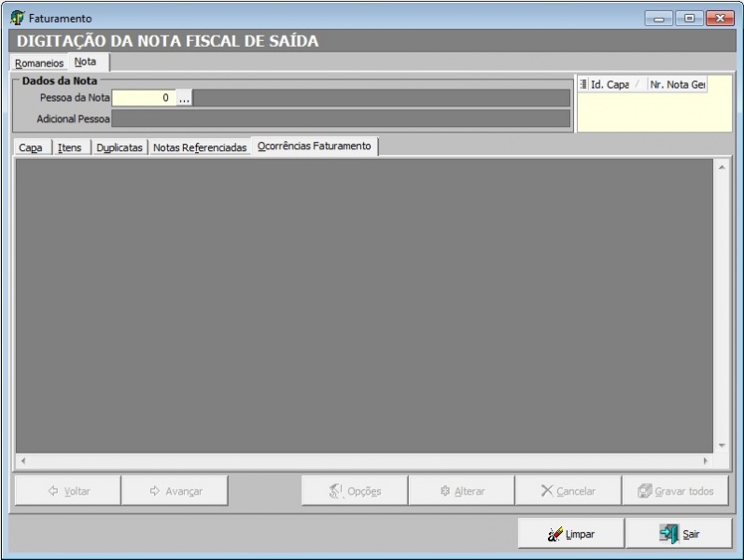Click the Faturamento app icon in title bar
The image size is (744, 560).
(18, 18)
